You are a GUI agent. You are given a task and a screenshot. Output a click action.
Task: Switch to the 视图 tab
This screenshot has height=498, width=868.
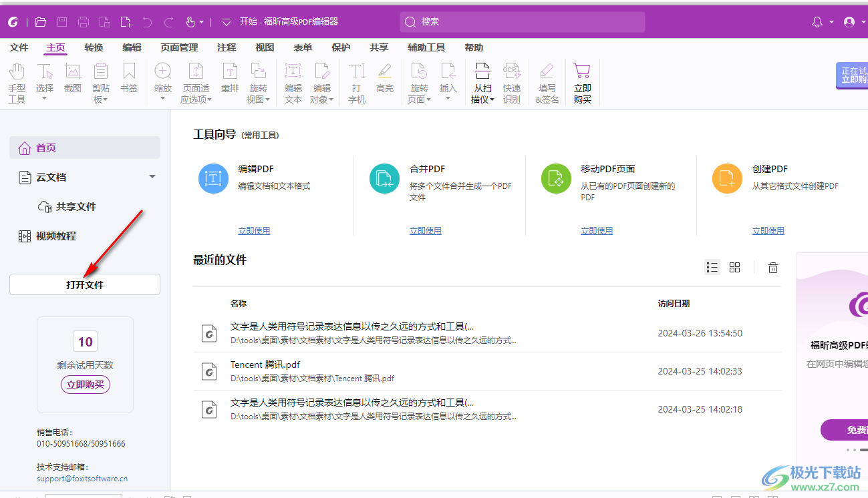(x=265, y=47)
